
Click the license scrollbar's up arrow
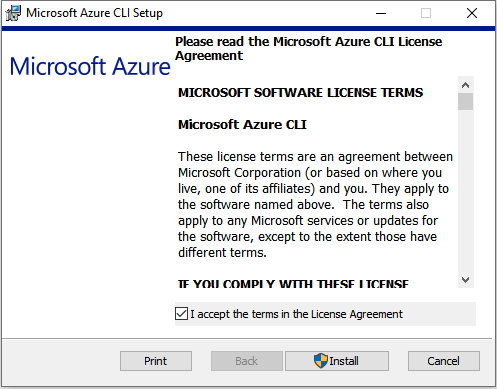pos(466,85)
